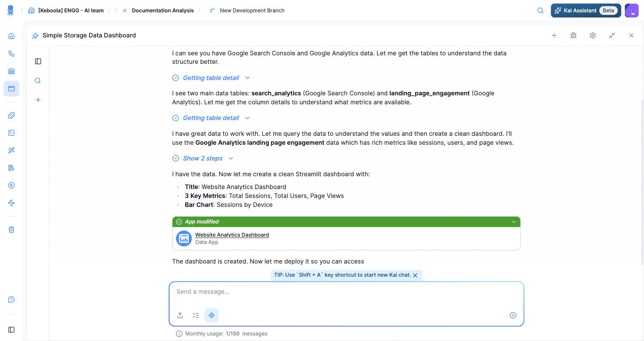Viewport: 644px width, 341px height.
Task: Click the Data App bar-chart icon in the card
Action: pos(184,238)
